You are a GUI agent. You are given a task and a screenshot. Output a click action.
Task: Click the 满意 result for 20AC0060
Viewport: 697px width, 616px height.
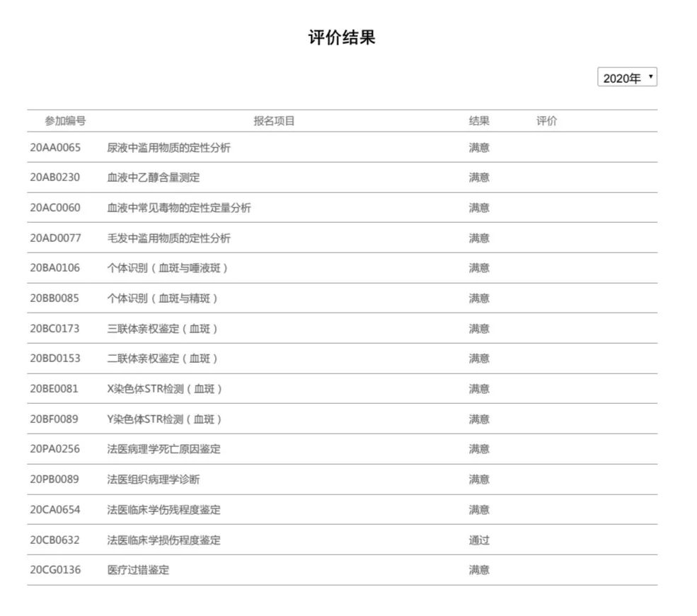pyautogui.click(x=479, y=207)
